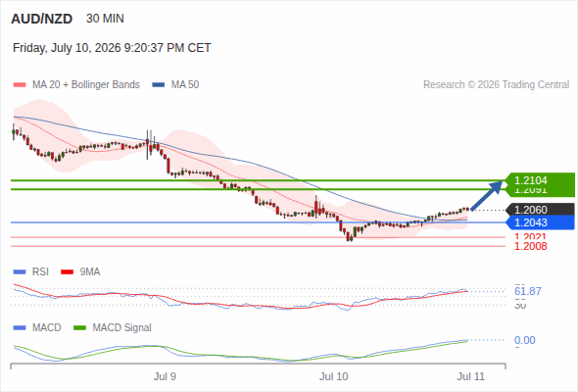
Task: Click the MACD Signal green legend swatch
Action: 79,328
